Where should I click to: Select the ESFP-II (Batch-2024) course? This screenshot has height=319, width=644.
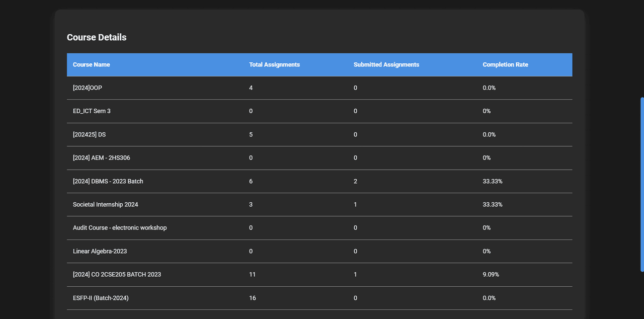coord(101,298)
